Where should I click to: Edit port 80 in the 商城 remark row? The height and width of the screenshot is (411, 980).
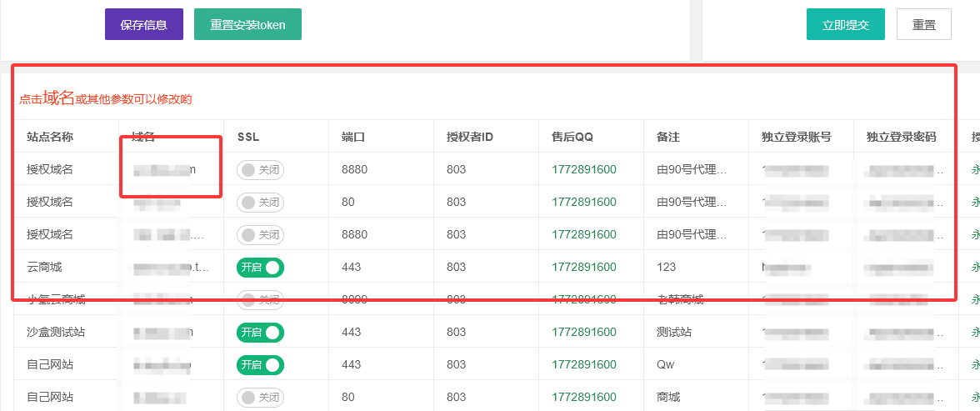pyautogui.click(x=348, y=397)
